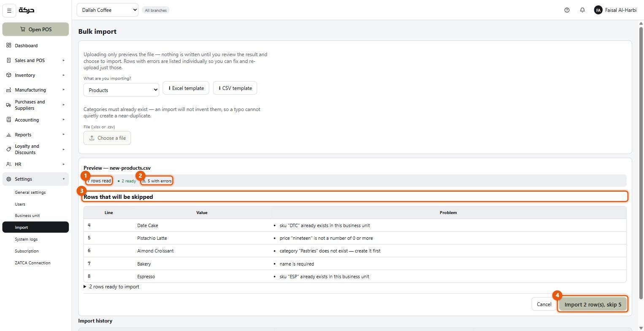
Task: Select the Almond Croissant cell
Action: point(155,251)
